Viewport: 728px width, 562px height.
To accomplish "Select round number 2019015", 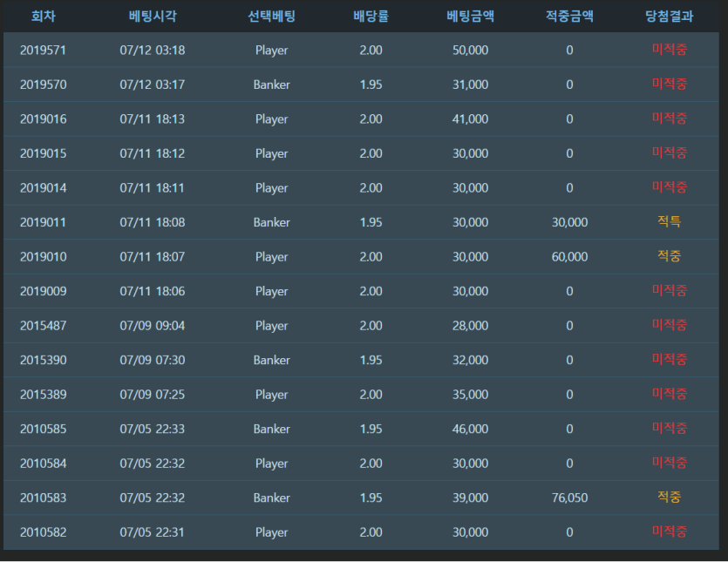I will [x=44, y=153].
